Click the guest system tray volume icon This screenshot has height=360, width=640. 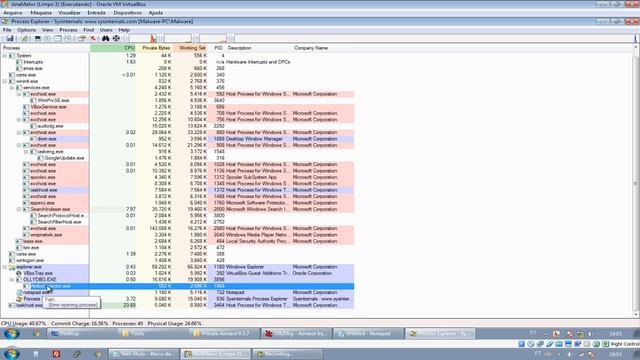click(590, 334)
